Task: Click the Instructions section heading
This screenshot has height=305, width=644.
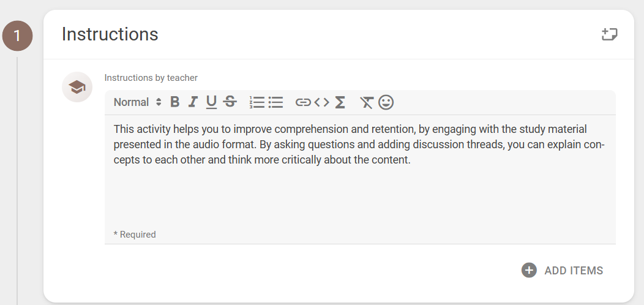Action: click(x=110, y=34)
